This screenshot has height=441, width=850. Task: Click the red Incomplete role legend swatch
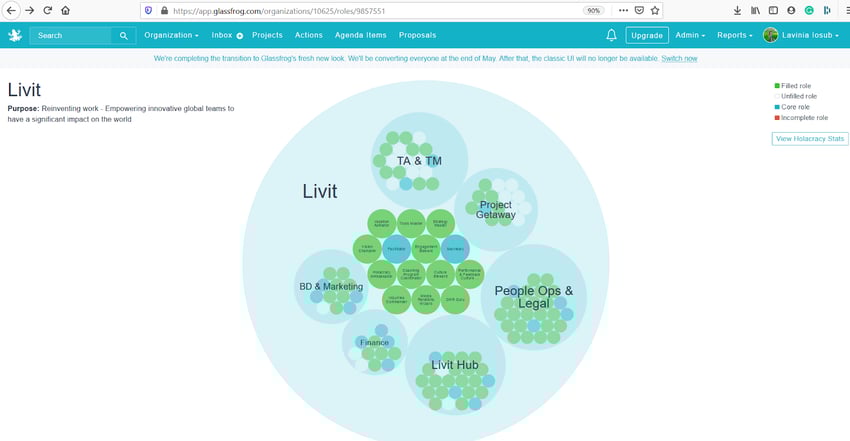tap(777, 118)
